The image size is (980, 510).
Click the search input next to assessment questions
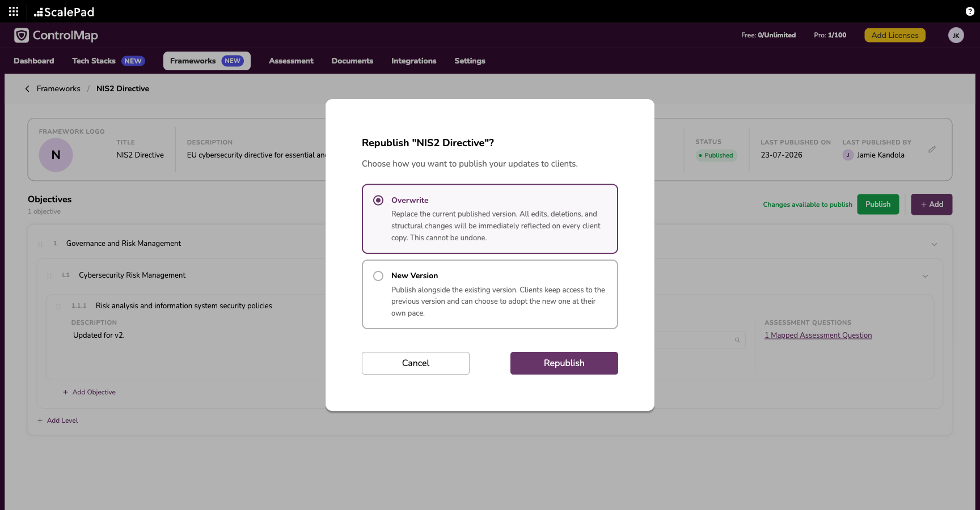click(x=700, y=340)
